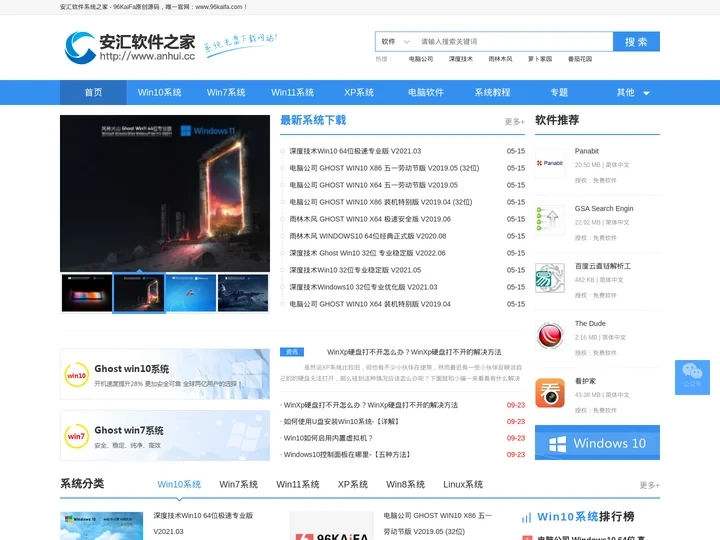720x540 pixels.
Task: Go to Win7系统 in the nav bar
Action: click(226, 92)
